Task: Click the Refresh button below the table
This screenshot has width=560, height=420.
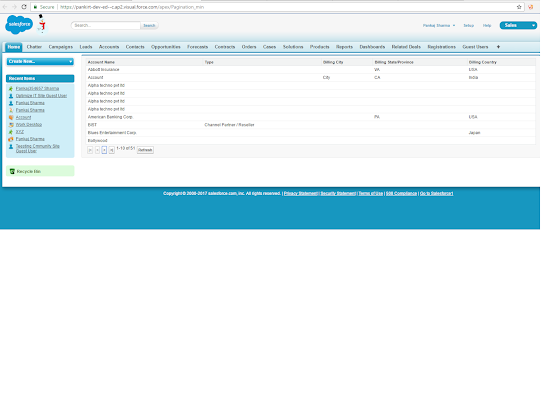Action: pyautogui.click(x=145, y=150)
